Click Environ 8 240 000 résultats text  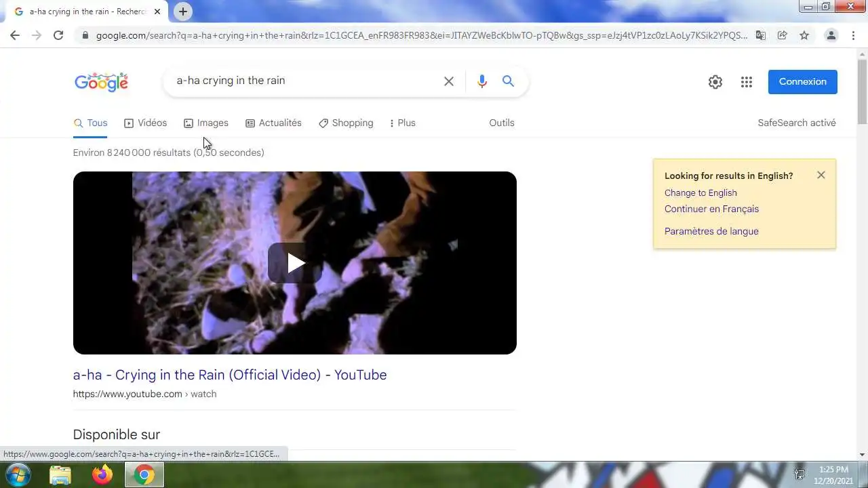coord(169,152)
